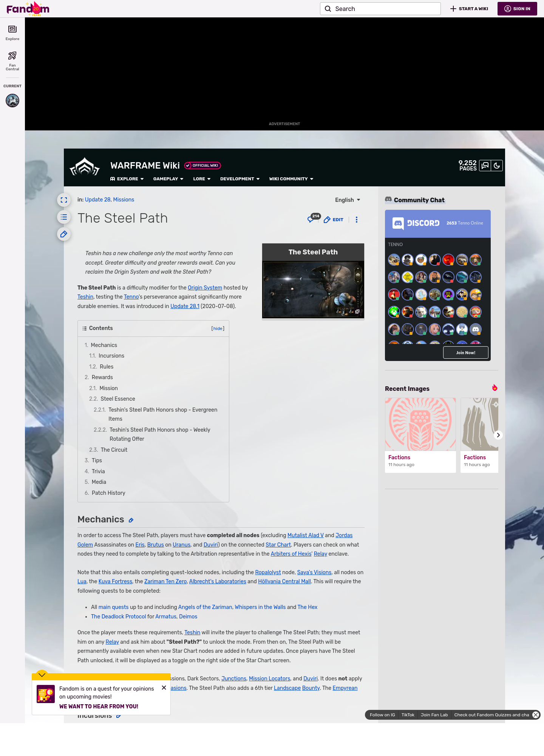
Task: Open the Explore sidebar icon
Action: click(12, 33)
